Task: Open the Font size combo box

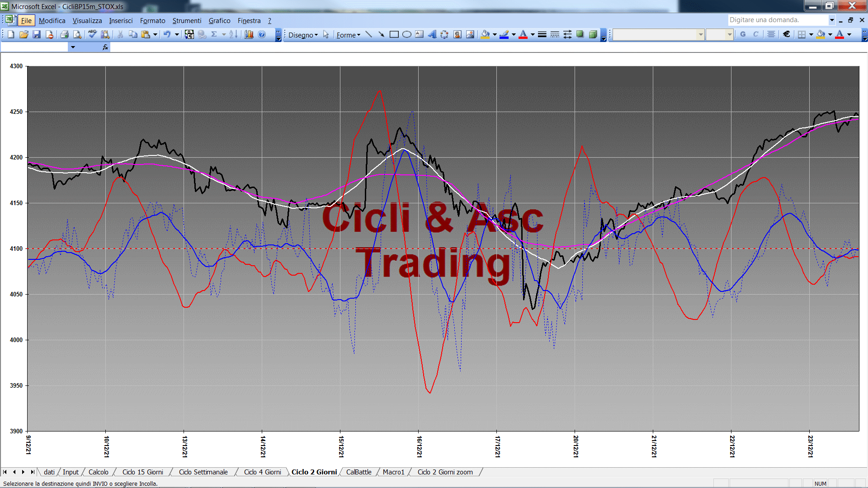Action: (719, 34)
